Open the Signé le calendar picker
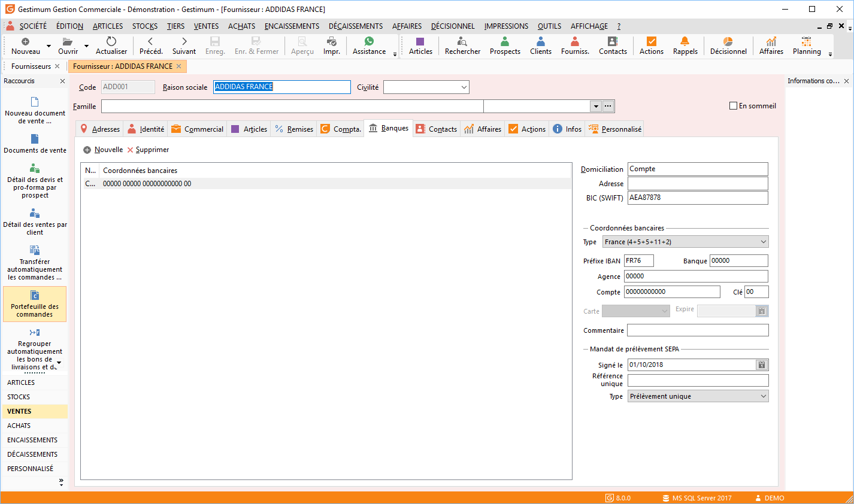Screen dimensions: 854x504 (762, 365)
